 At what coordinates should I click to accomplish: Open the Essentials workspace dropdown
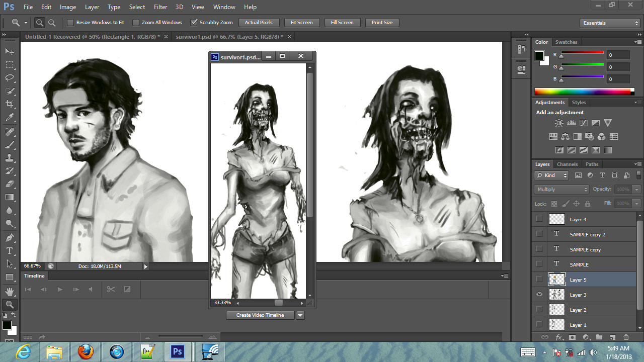pos(609,23)
